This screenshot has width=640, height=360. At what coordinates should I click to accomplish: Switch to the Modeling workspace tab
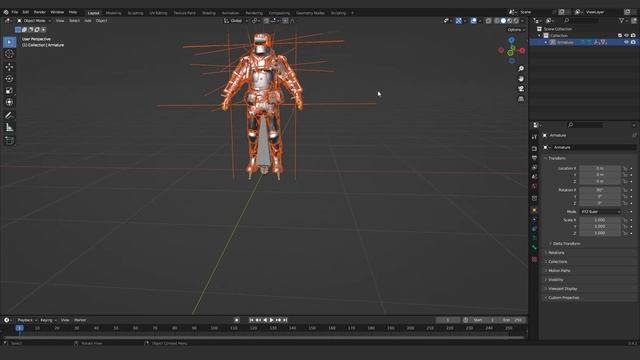[113, 13]
